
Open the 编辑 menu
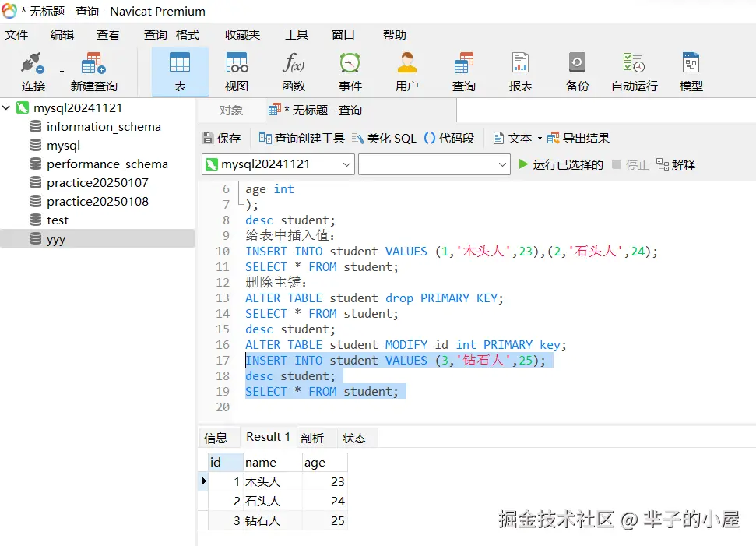tap(62, 35)
